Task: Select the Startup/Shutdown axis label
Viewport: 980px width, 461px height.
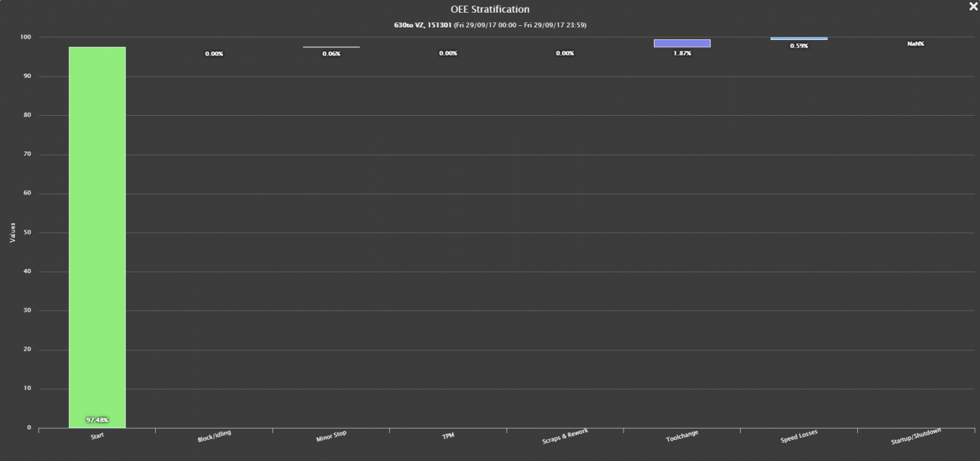Action: [x=915, y=436]
